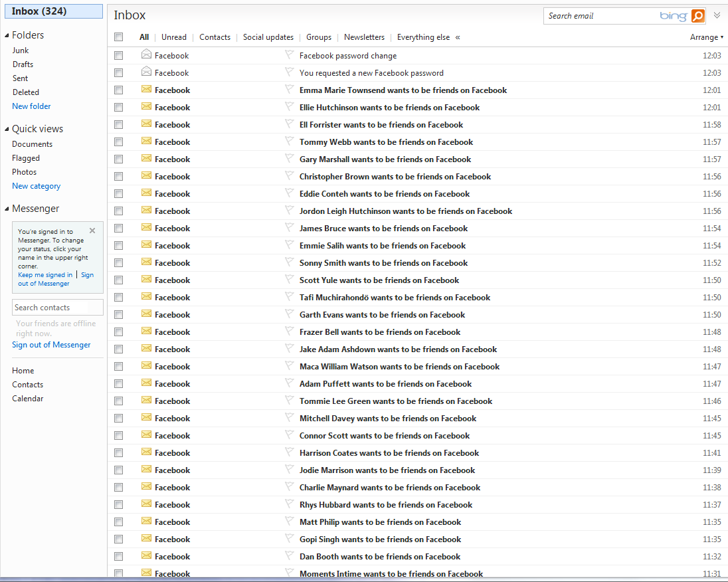Switch to the Unread filter tab
This screenshot has width=728, height=582.
174,37
